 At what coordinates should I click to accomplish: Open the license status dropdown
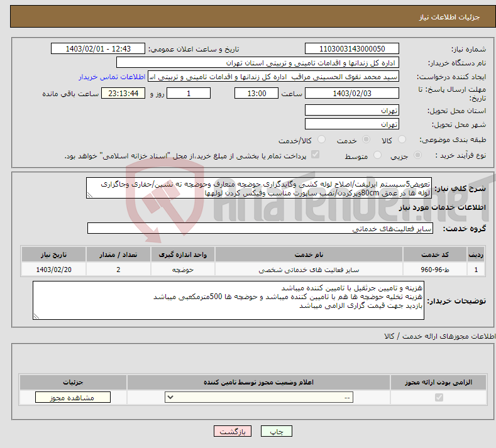[x=259, y=397]
